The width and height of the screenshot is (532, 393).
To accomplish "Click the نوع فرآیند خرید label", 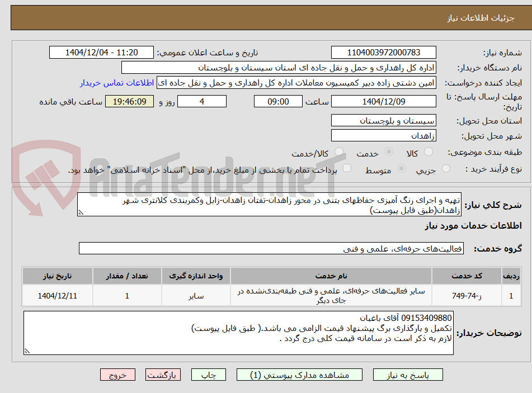I will pyautogui.click(x=493, y=169).
